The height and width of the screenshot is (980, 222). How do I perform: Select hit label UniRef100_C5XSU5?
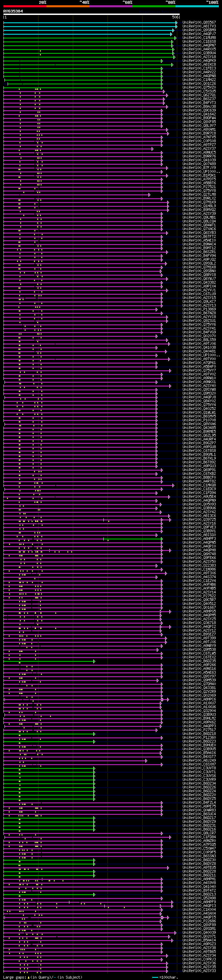click(x=199, y=91)
